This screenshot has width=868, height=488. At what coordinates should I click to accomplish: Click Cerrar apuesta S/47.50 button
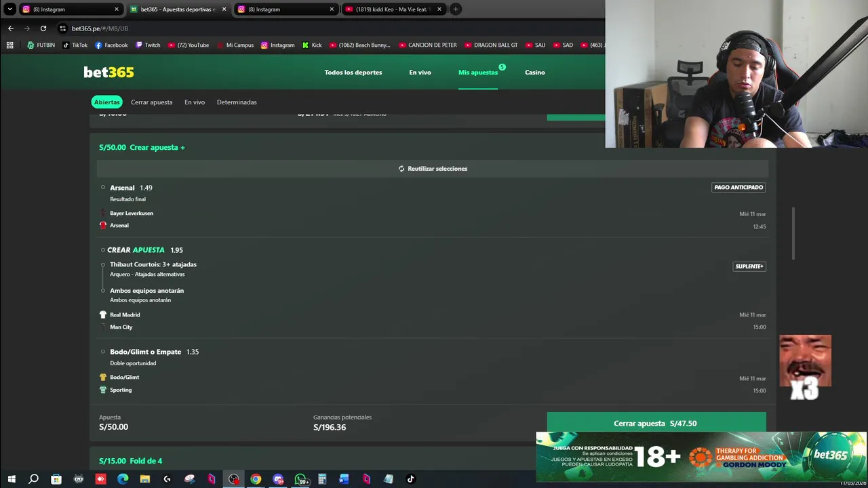click(656, 424)
